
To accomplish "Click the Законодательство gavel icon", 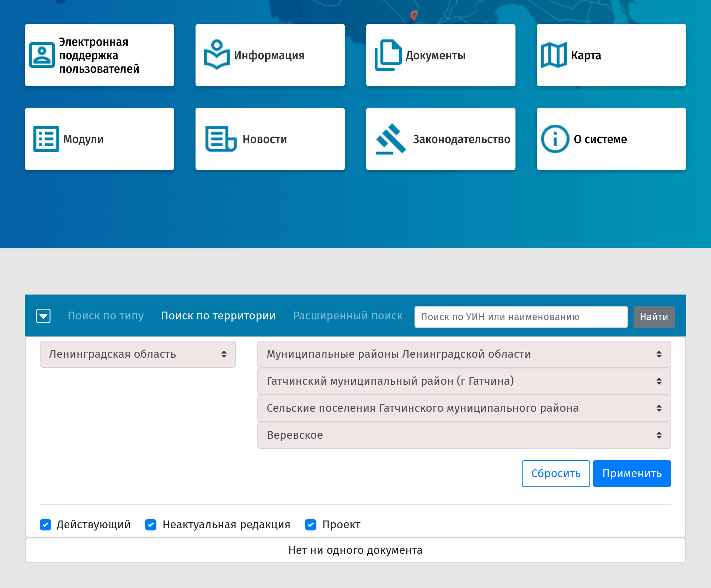I will pyautogui.click(x=391, y=139).
